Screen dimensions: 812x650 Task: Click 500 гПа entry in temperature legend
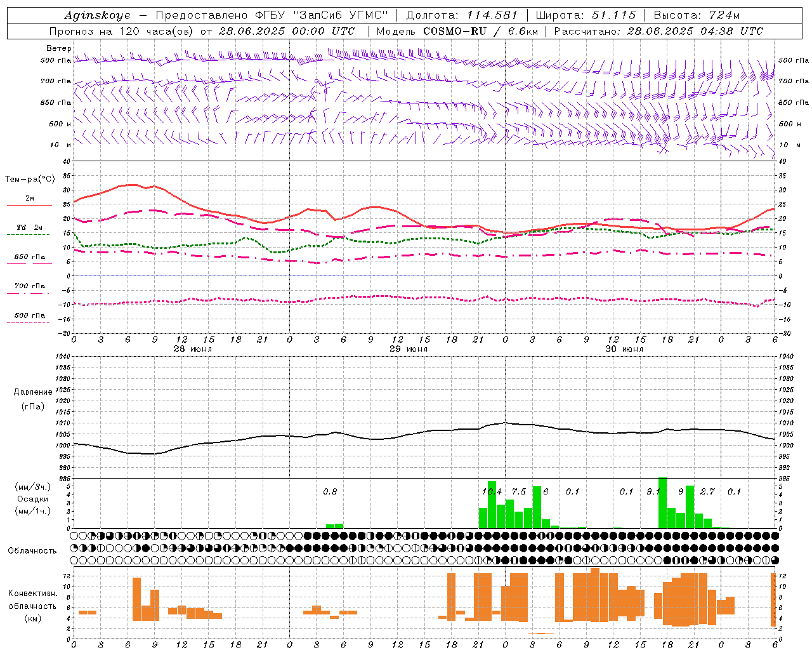point(30,315)
